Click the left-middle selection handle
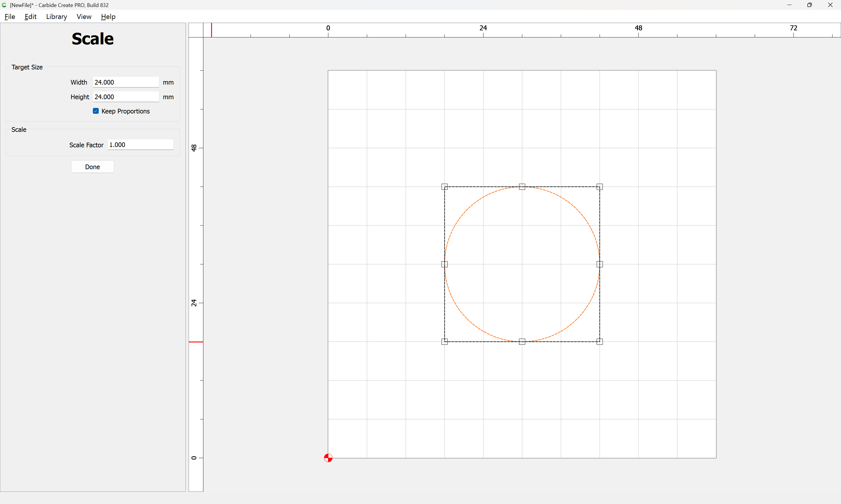The height and width of the screenshot is (504, 841). (x=444, y=264)
